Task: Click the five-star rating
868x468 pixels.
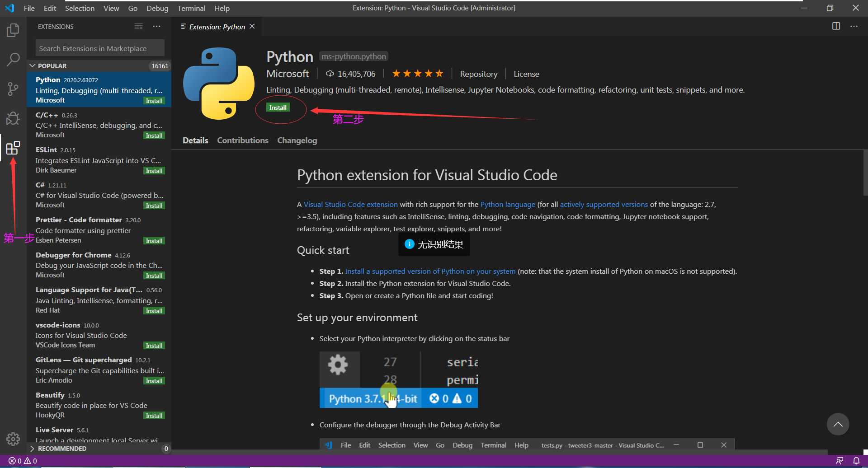Action: click(x=417, y=74)
